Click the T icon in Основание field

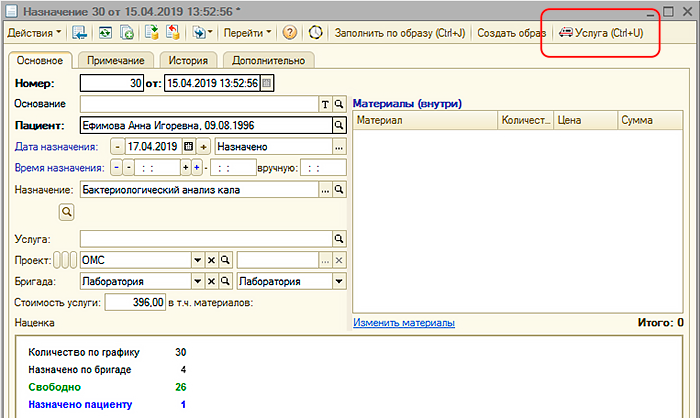[x=325, y=104]
